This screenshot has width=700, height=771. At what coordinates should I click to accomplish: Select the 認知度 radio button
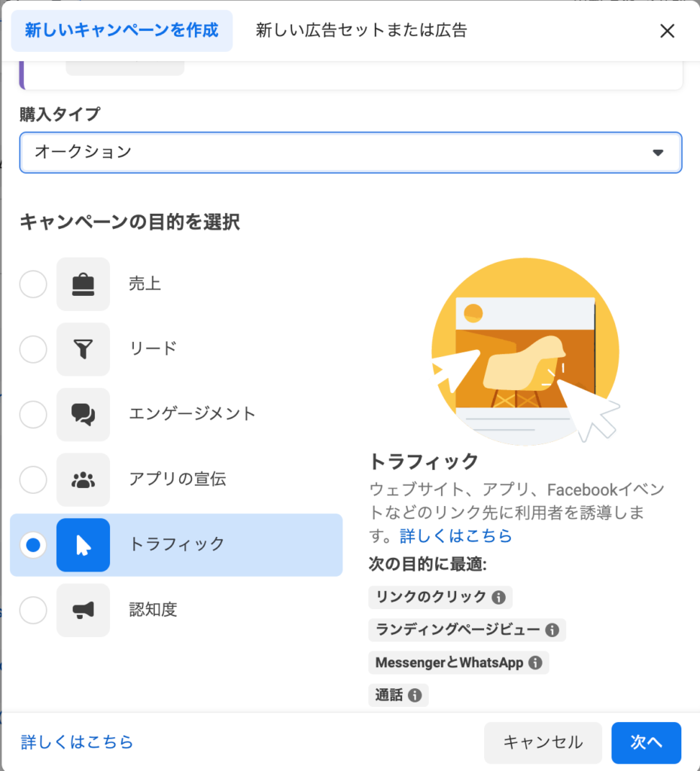[x=32, y=610]
